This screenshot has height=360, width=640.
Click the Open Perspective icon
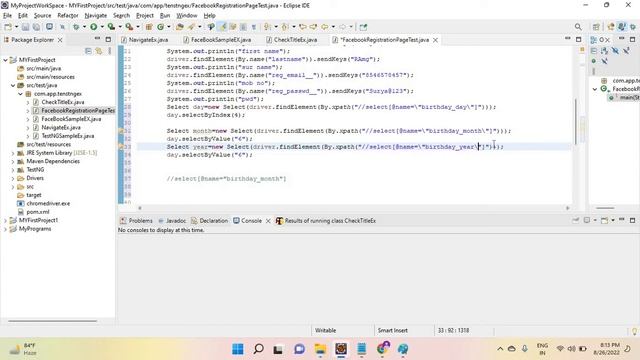(596, 27)
